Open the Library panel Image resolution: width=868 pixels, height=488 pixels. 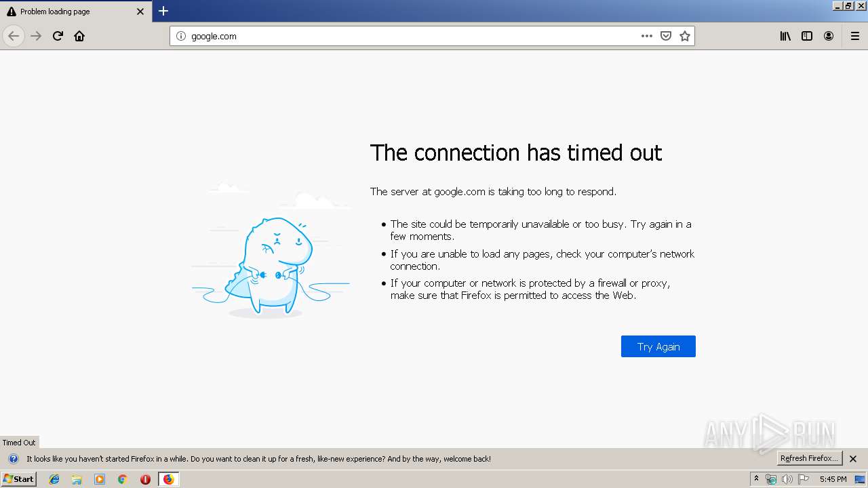(785, 36)
